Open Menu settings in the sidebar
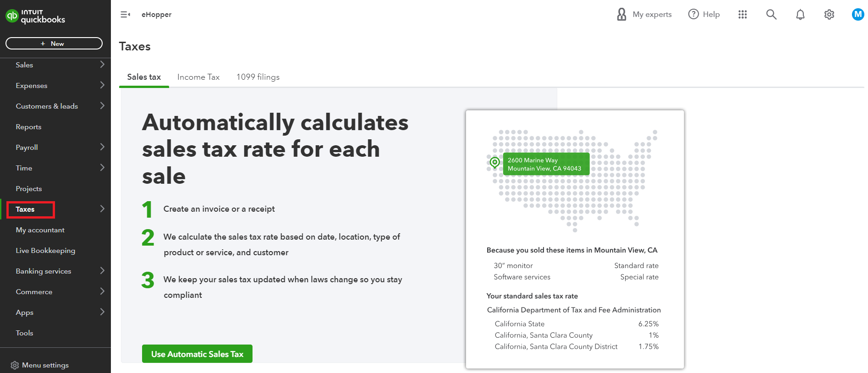The image size is (868, 373). (x=40, y=365)
